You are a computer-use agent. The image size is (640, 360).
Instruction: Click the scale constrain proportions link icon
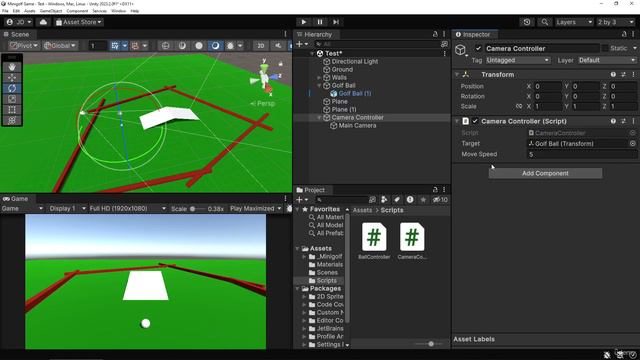tap(519, 106)
